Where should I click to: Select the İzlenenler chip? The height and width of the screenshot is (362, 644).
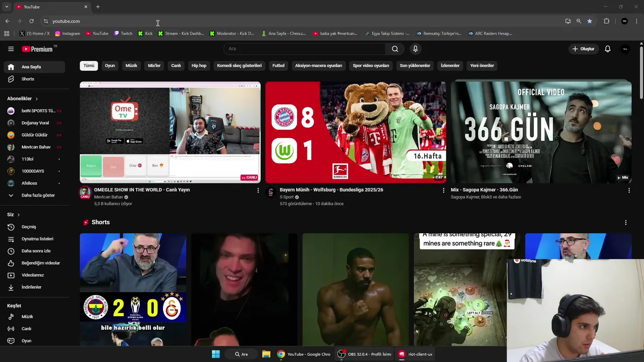[x=450, y=65]
